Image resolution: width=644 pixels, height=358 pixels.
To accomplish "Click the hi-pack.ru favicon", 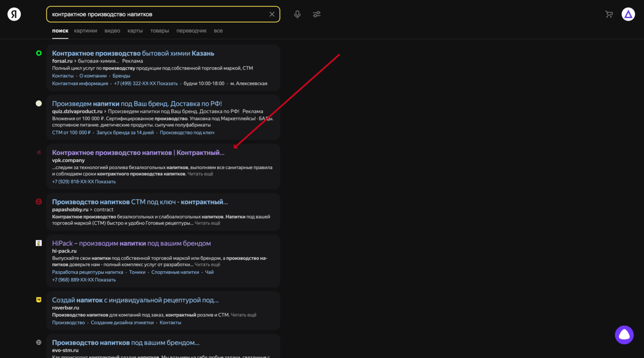I will click(39, 243).
